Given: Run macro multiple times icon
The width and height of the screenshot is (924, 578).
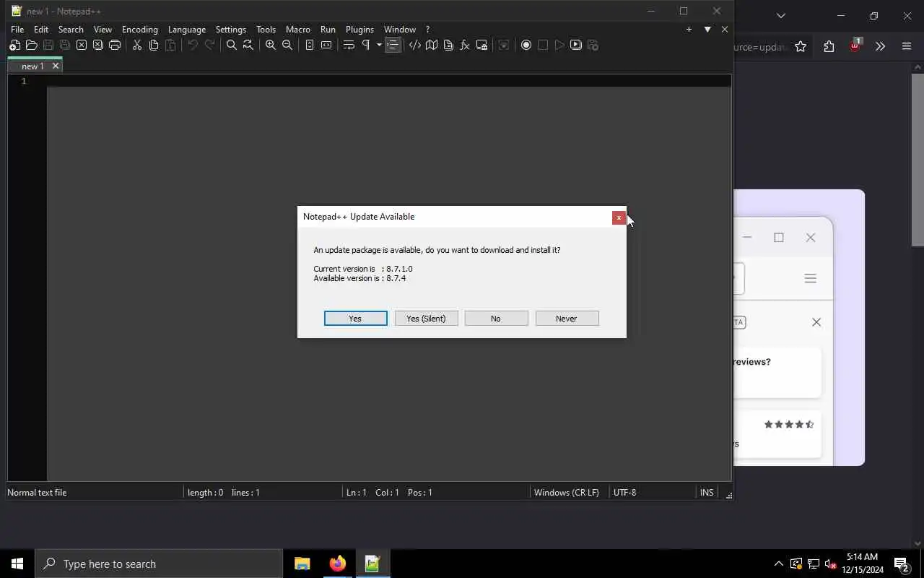Looking at the screenshot, I should (576, 45).
